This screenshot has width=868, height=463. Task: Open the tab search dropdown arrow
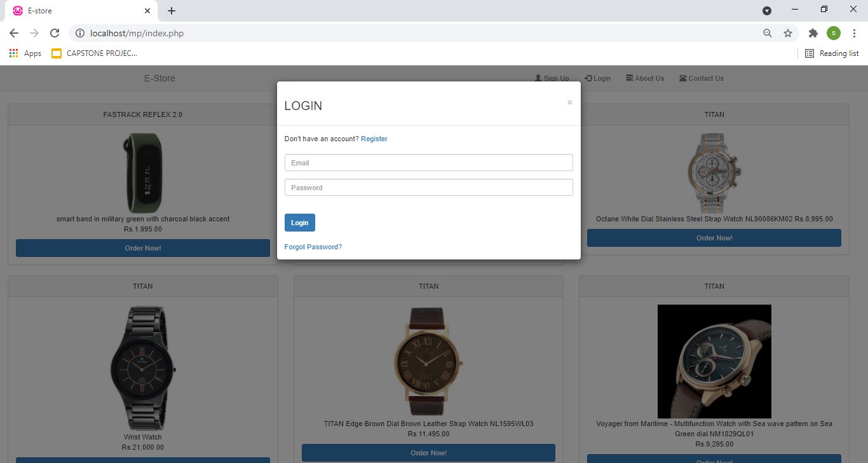[767, 11]
